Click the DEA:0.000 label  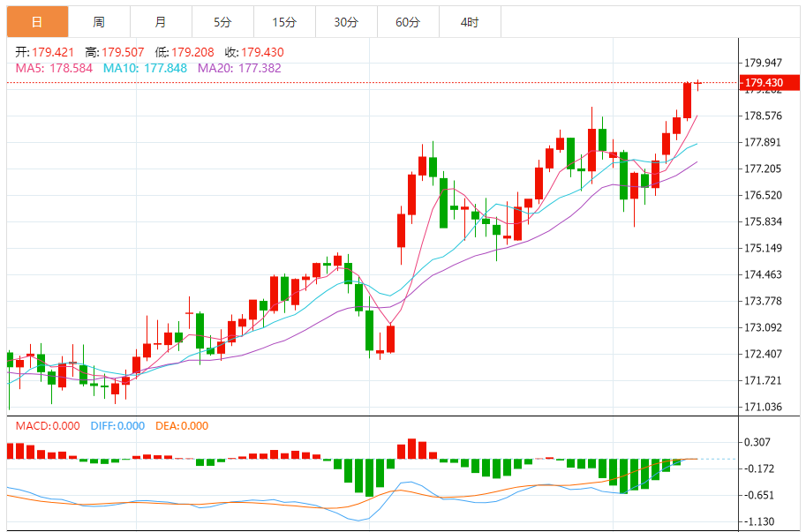(182, 426)
